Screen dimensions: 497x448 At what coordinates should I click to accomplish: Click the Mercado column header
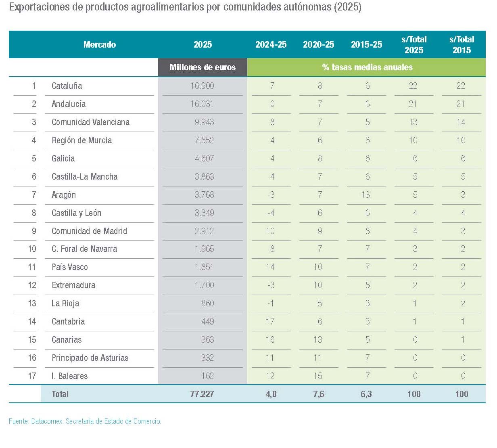(100, 45)
